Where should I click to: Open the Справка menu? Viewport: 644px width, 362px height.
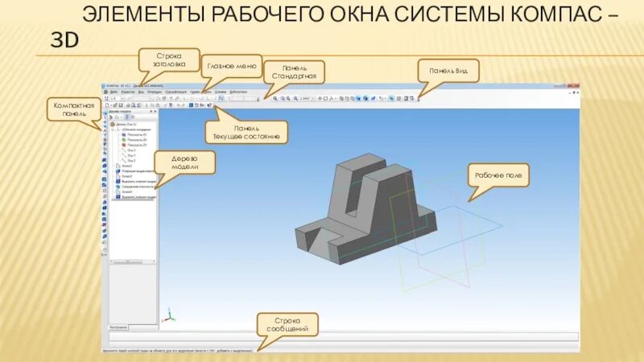coord(221,92)
